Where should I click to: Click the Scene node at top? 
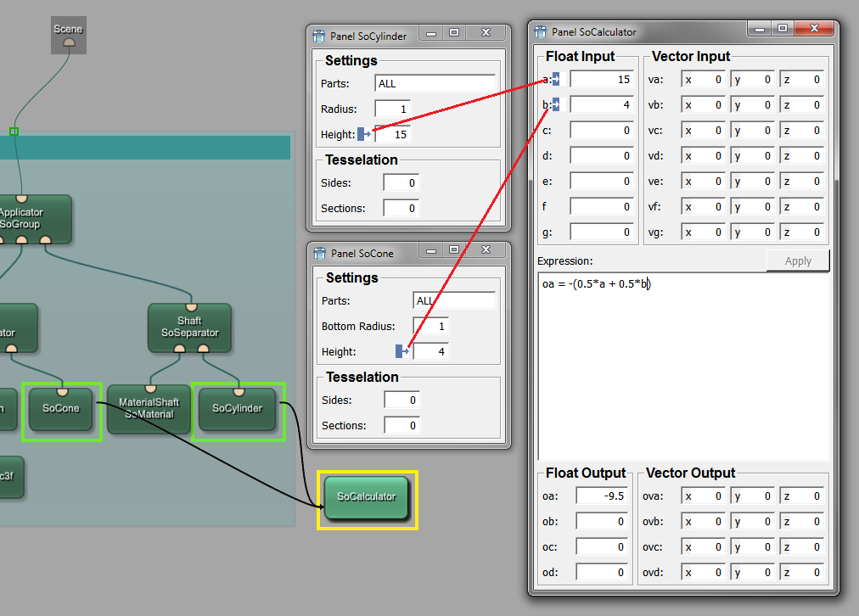coord(68,35)
